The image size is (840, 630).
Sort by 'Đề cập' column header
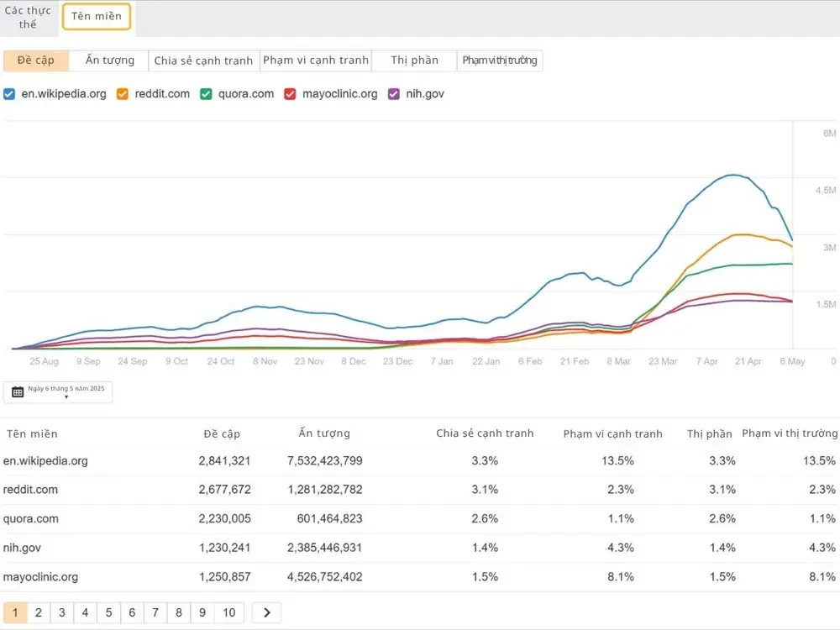pos(222,434)
